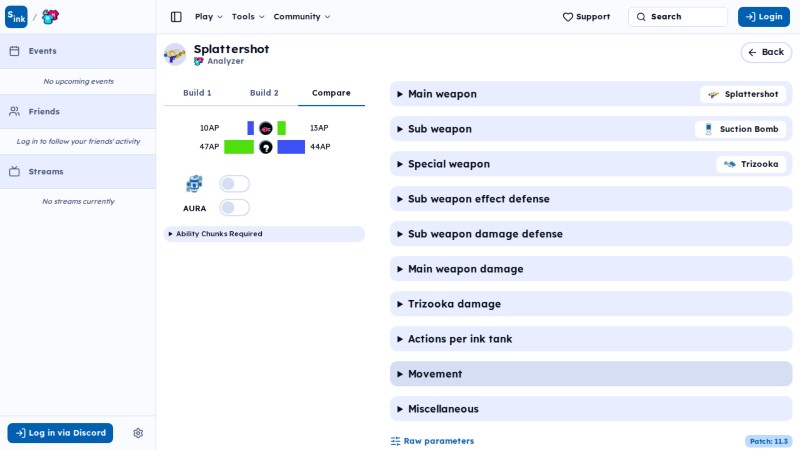The image size is (800, 450).
Task: Click Log in via Discord button
Action: pyautogui.click(x=60, y=433)
